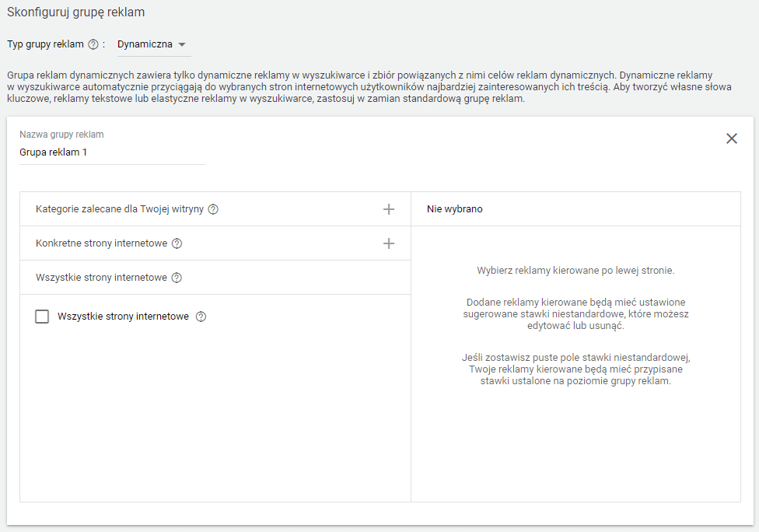This screenshot has height=532, width=759.
Task: Open the Dynamiczna ad group type dropdown
Action: pyautogui.click(x=152, y=44)
